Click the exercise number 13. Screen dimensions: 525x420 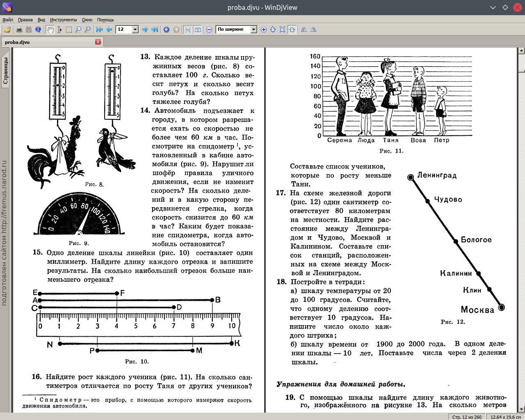tap(145, 57)
